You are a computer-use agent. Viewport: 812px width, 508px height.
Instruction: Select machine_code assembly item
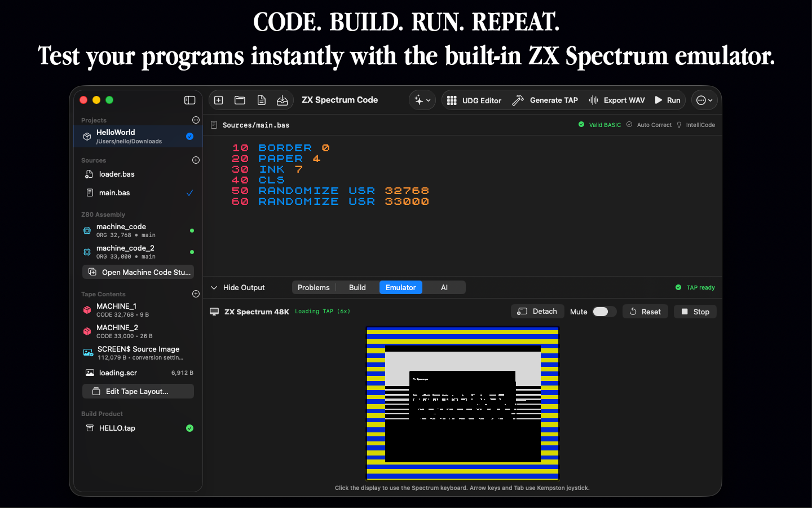click(138, 230)
